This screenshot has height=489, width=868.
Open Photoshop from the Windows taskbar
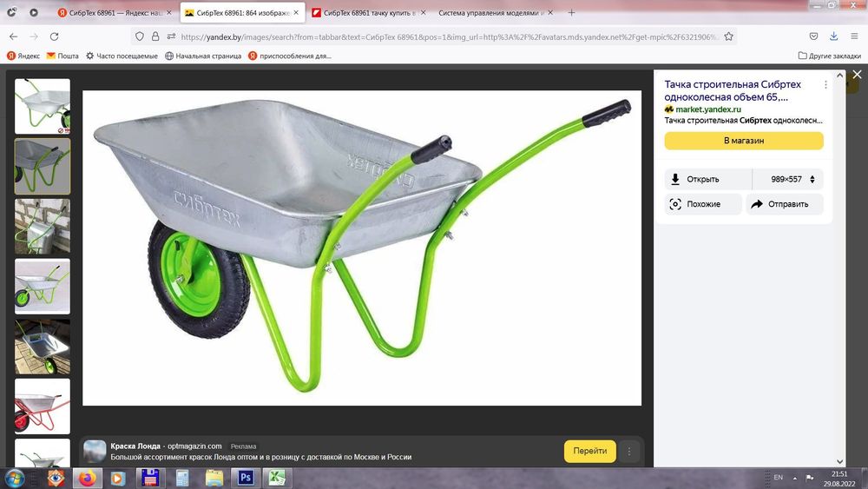click(x=245, y=477)
